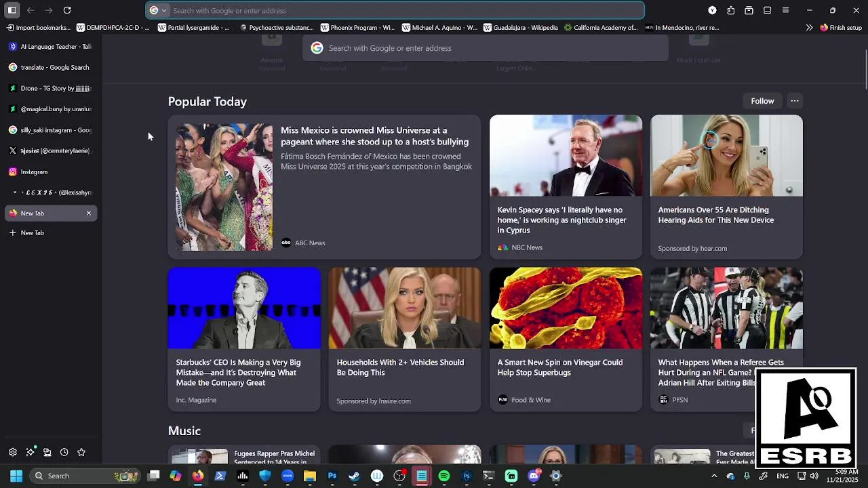Click the search box on the new tab page
This screenshot has width=868, height=488.
coord(486,48)
